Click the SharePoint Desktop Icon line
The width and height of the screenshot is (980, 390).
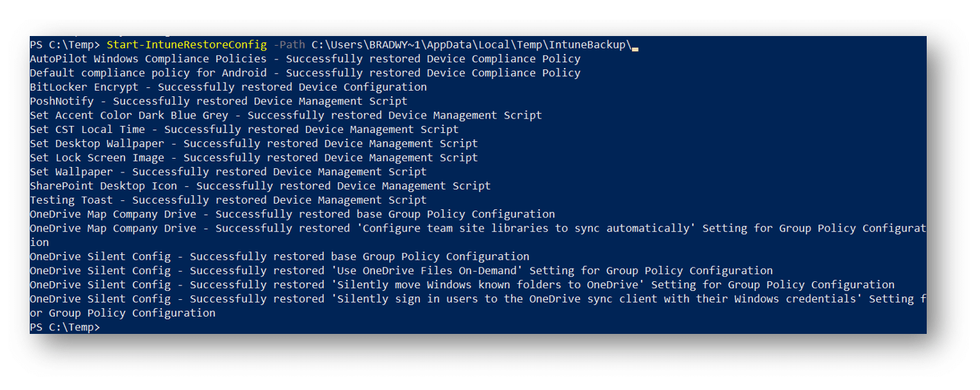coord(260,186)
